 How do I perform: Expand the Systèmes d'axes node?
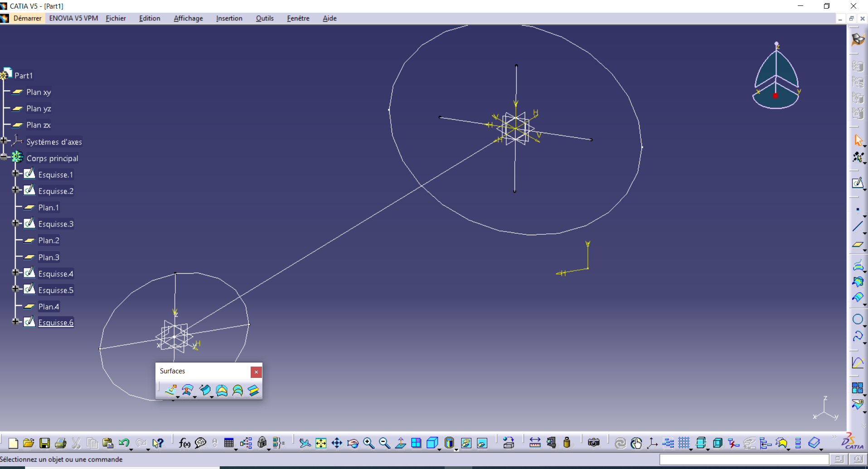point(4,141)
